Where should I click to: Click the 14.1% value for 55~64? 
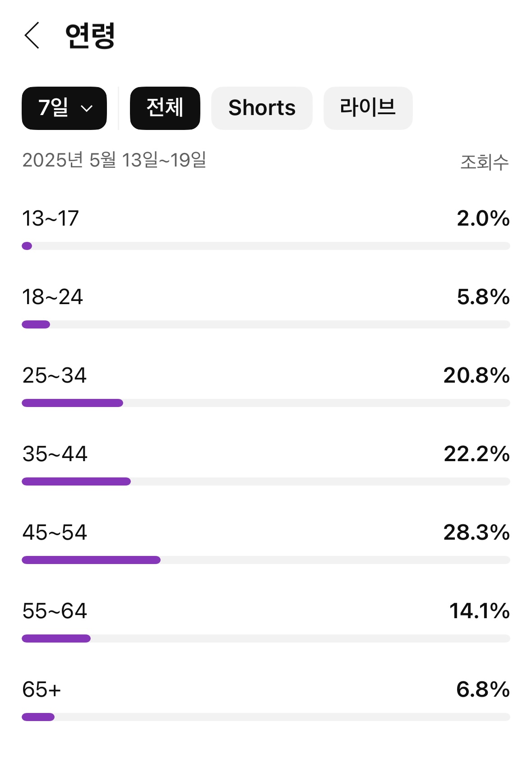point(479,611)
